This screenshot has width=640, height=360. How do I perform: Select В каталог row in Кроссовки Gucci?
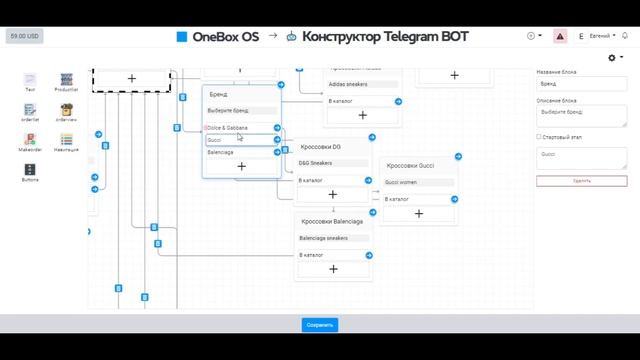418,199
